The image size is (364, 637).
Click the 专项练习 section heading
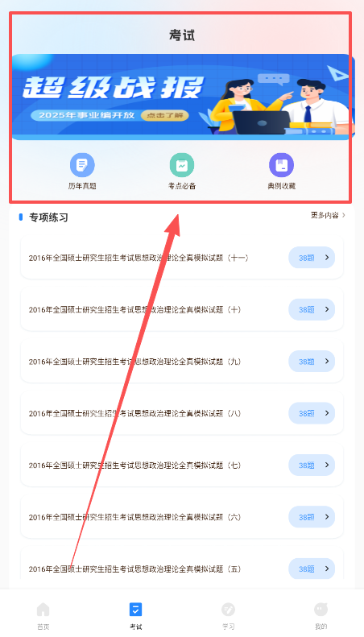(x=48, y=217)
